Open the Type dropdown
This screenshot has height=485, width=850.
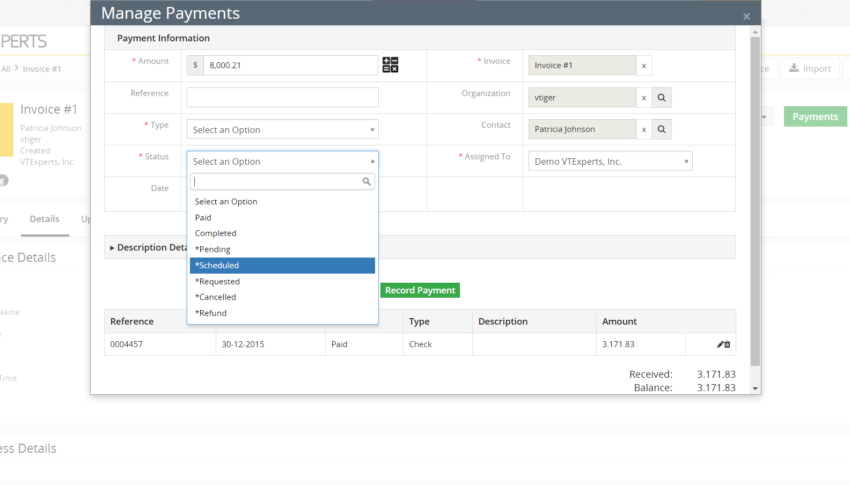[282, 130]
